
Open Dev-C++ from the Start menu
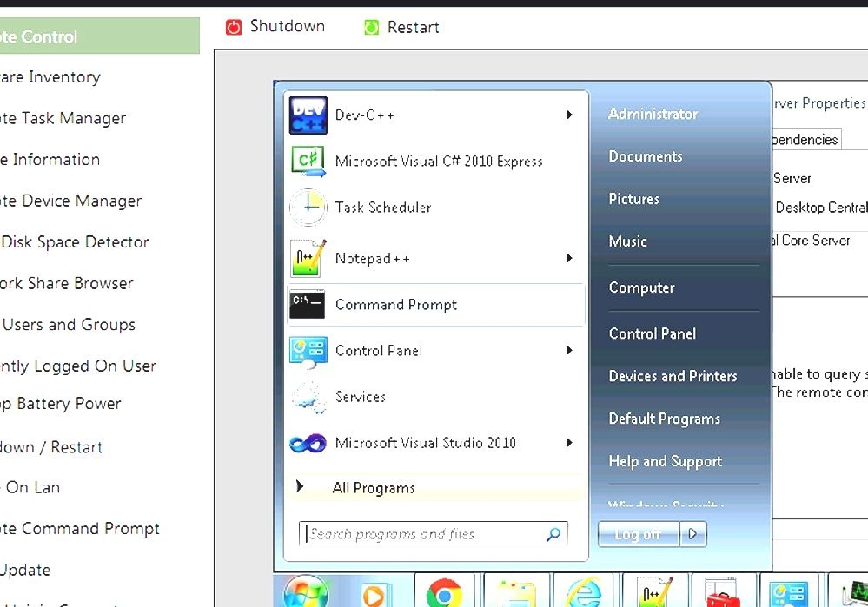tap(364, 114)
